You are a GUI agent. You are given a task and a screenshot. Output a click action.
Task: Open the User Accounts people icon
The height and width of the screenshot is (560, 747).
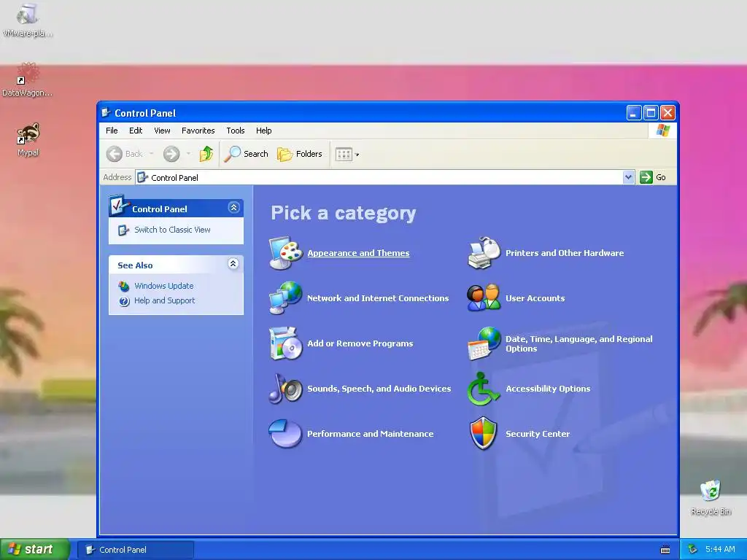[x=484, y=298]
